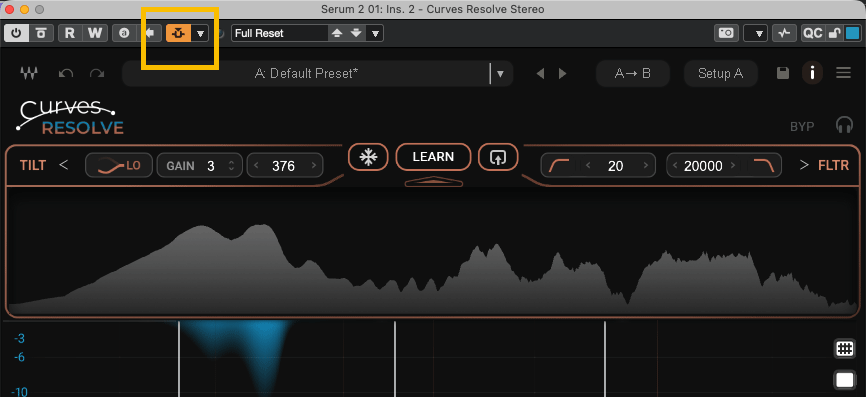Decrease high-pass value 20 with left arrow

click(588, 166)
